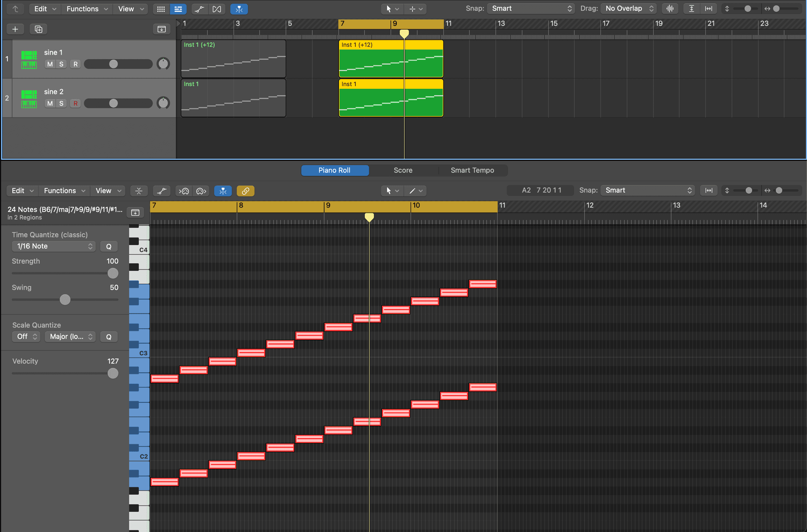
Task: Click the Time Quantize Q button
Action: click(109, 246)
